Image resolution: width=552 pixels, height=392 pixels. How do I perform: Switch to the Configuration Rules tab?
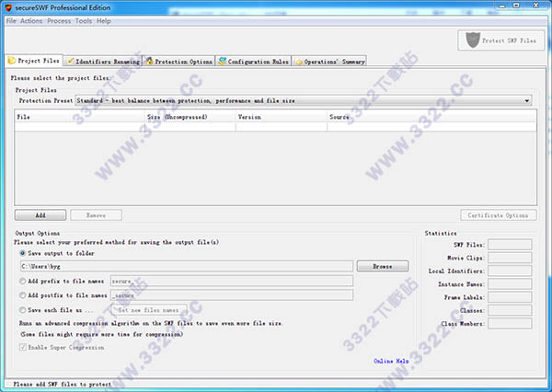click(254, 62)
